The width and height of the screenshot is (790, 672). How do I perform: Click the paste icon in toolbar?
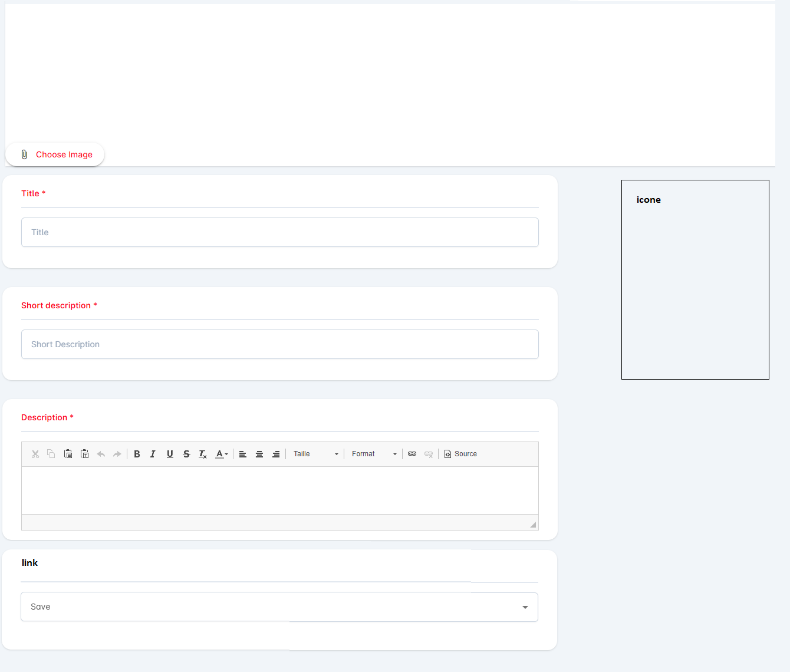(68, 454)
